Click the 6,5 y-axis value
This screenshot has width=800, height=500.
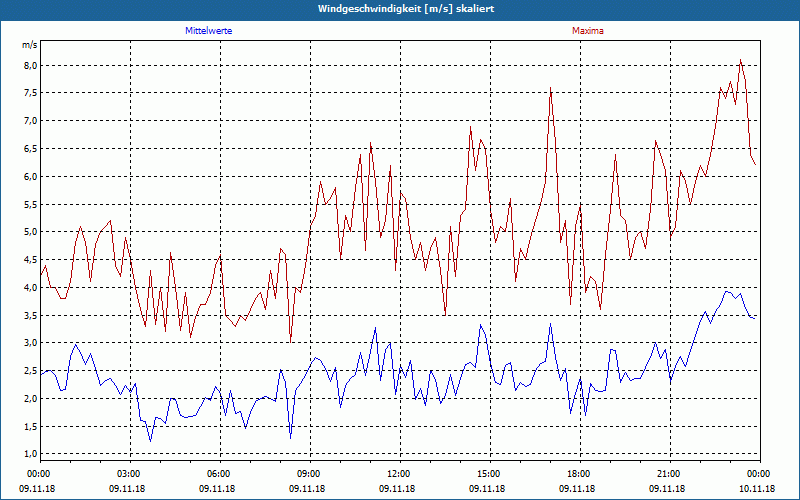tap(29, 148)
